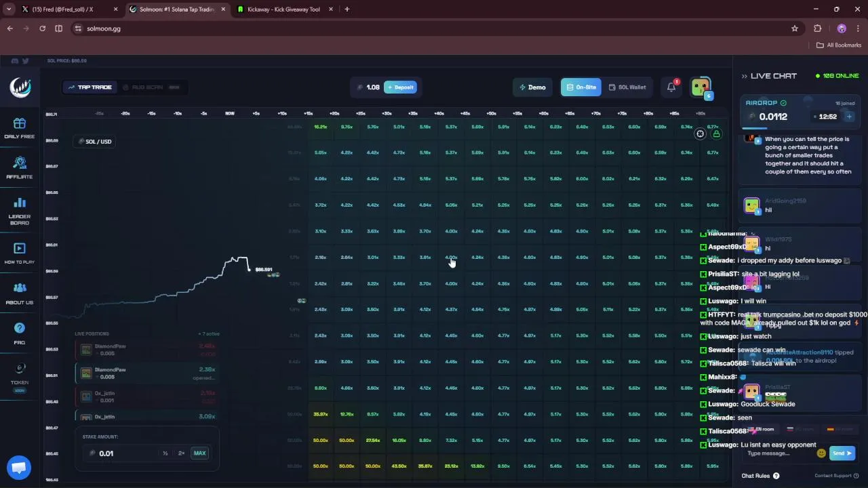Open a new browser tab

347,9
